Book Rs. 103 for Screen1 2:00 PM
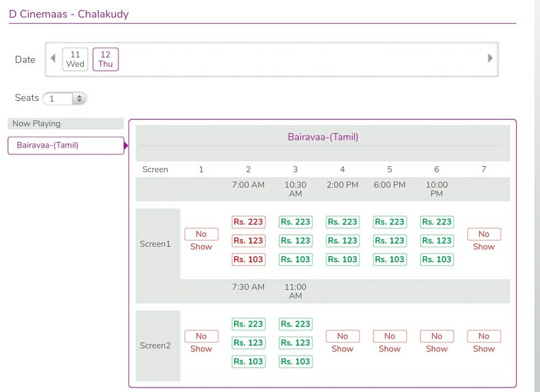 (343, 259)
